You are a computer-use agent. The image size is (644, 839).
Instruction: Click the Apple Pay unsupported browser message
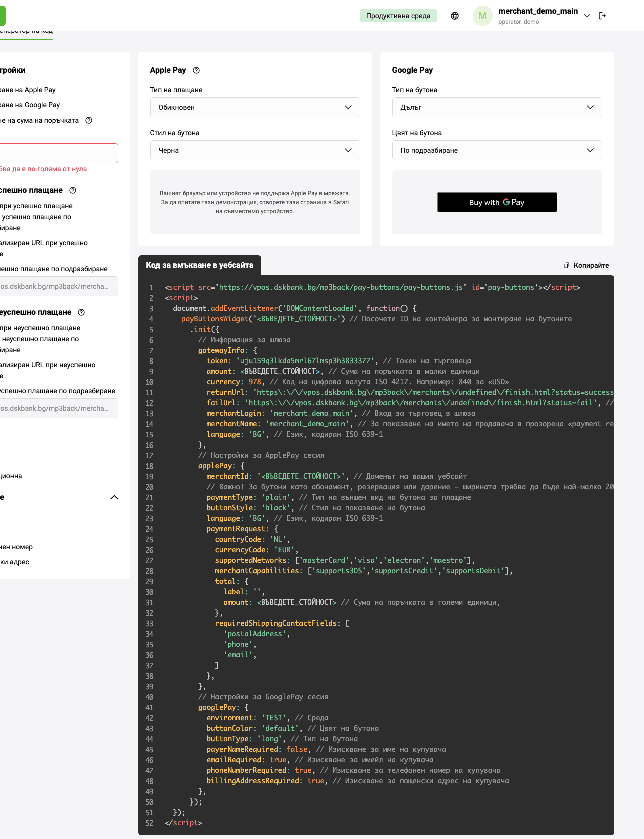point(255,202)
